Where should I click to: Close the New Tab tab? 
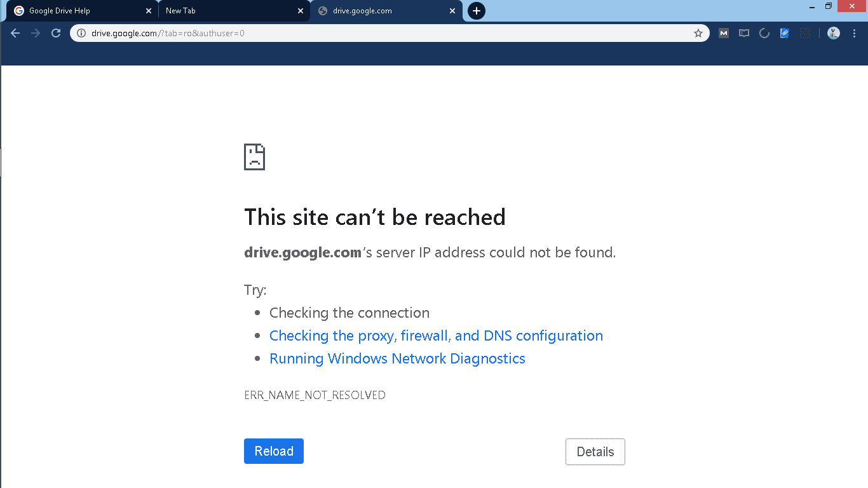coord(301,11)
